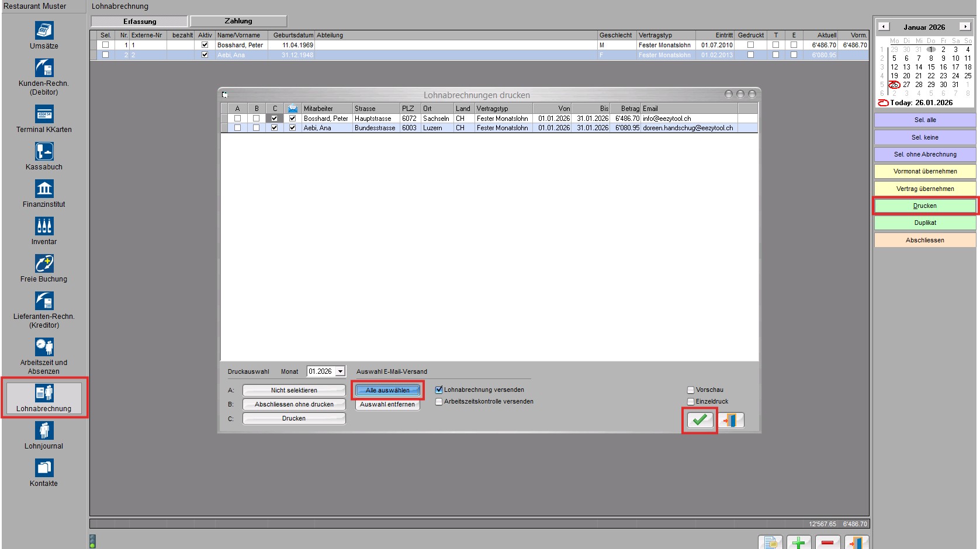The height and width of the screenshot is (549, 980).
Task: Click the Abschliessen button
Action: coord(924,240)
